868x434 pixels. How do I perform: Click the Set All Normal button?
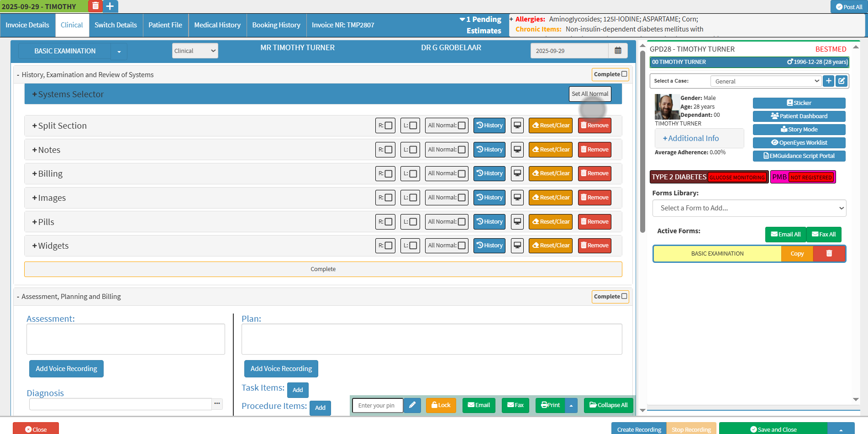pos(590,94)
